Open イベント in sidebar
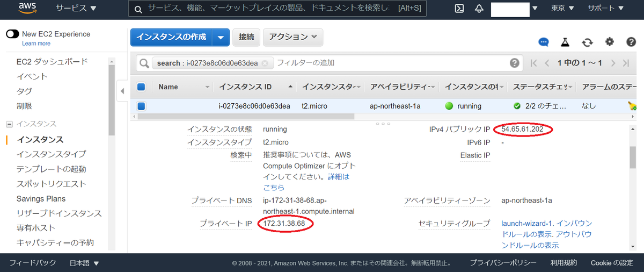Viewport: 644px width, 272px height. click(32, 76)
